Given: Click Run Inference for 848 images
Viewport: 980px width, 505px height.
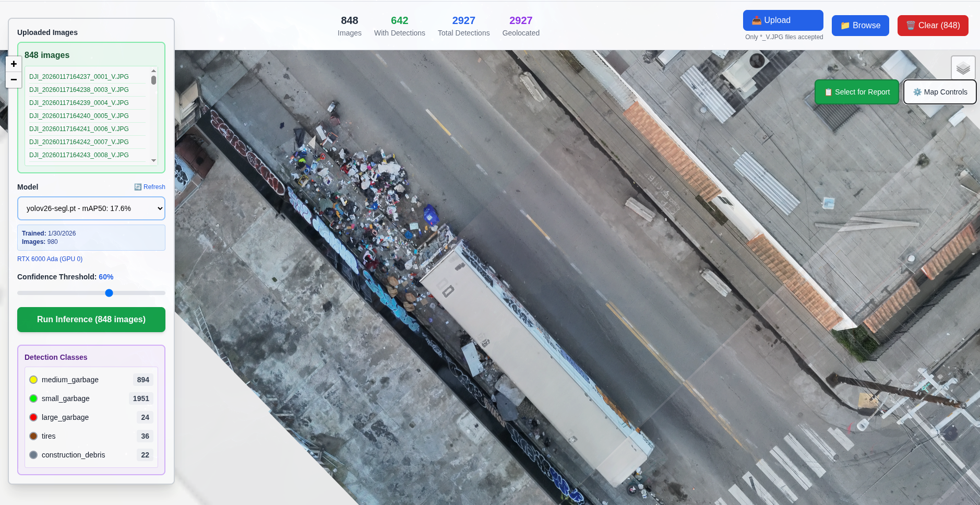Looking at the screenshot, I should coord(91,319).
